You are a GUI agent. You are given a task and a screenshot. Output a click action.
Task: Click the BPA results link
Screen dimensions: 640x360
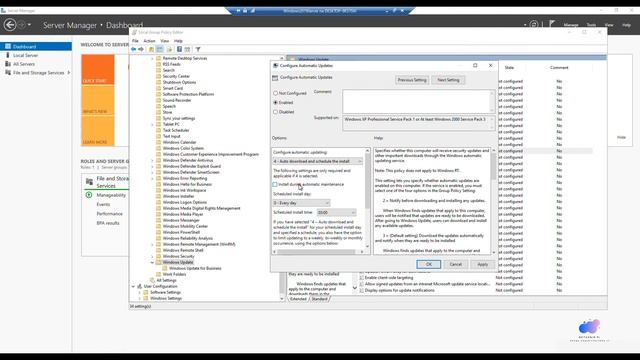[x=108, y=223]
